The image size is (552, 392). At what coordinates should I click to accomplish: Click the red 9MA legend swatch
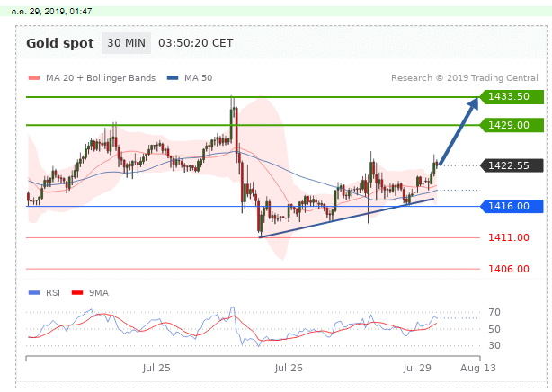77,293
